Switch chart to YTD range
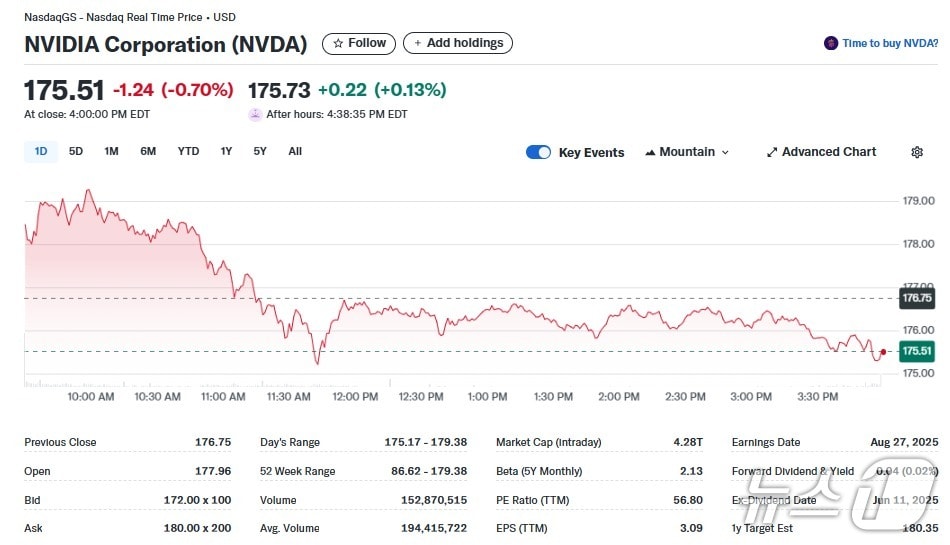 pyautogui.click(x=188, y=151)
